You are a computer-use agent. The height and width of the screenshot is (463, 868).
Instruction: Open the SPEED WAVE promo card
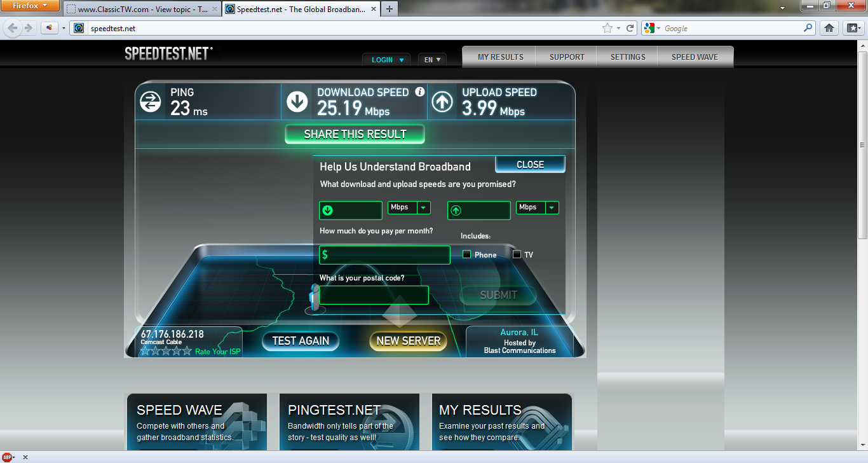pos(197,421)
